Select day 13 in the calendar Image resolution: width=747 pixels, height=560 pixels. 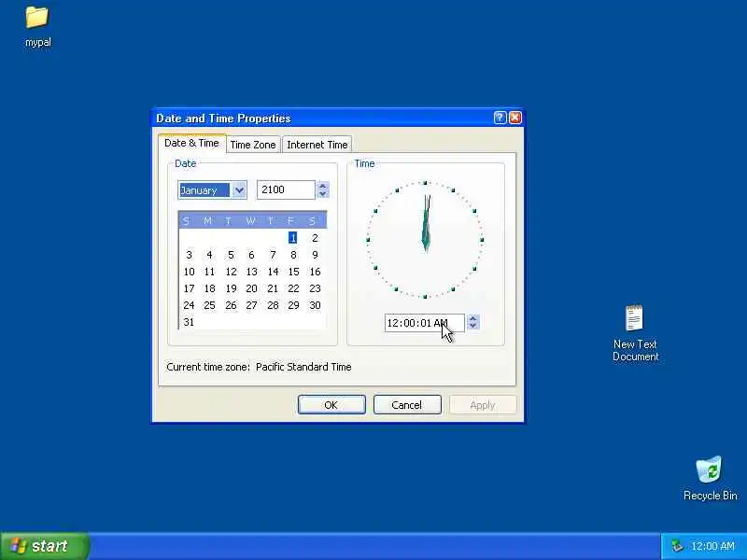coord(251,272)
